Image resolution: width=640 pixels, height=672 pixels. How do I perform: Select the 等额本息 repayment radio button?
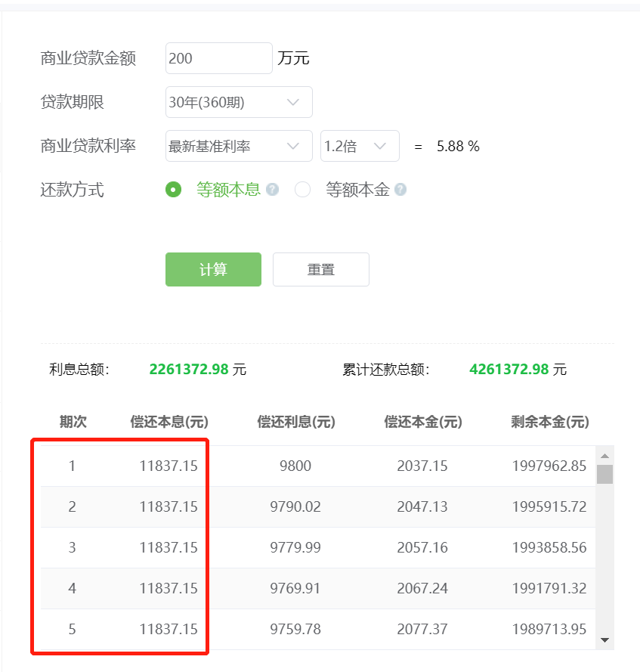click(174, 190)
